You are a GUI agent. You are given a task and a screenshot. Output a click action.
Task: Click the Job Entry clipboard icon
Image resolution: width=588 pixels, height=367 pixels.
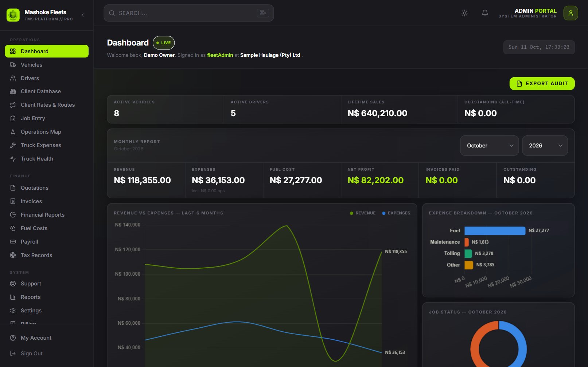13,118
